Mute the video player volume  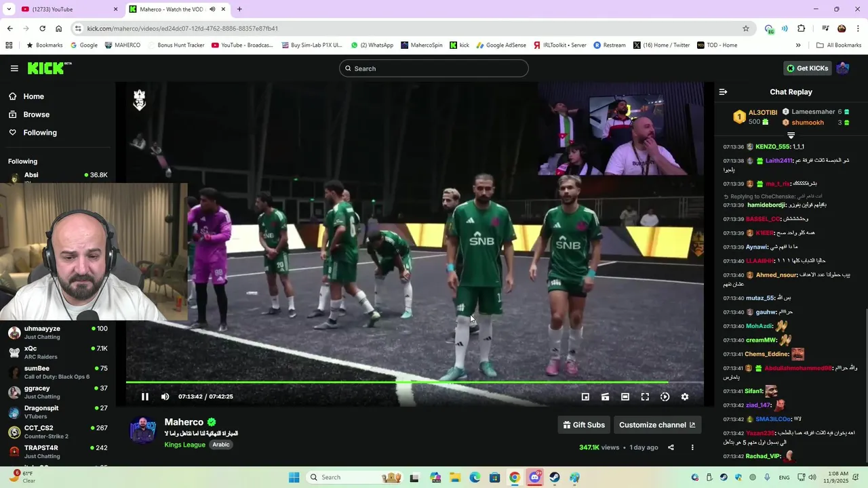pos(165,396)
